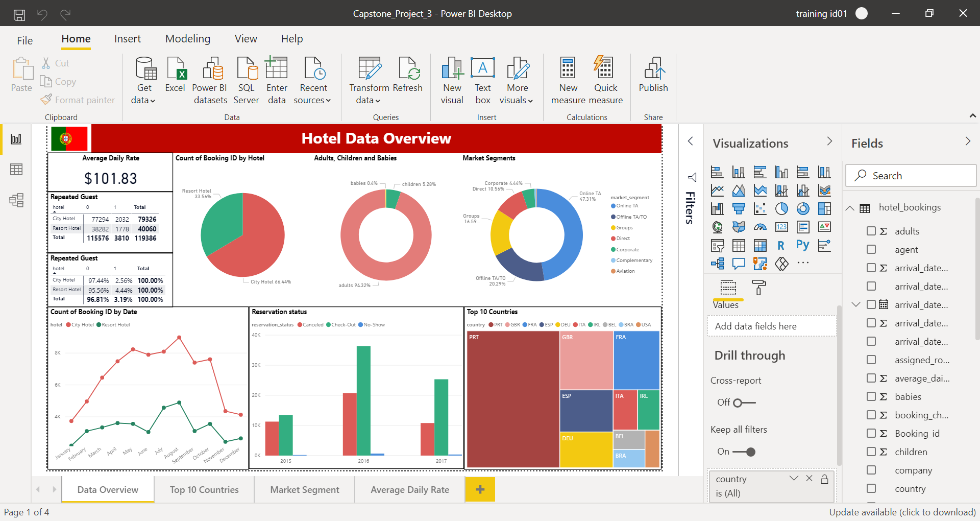The image size is (980, 521).
Task: Select the Pie chart visualization icon
Action: click(781, 208)
